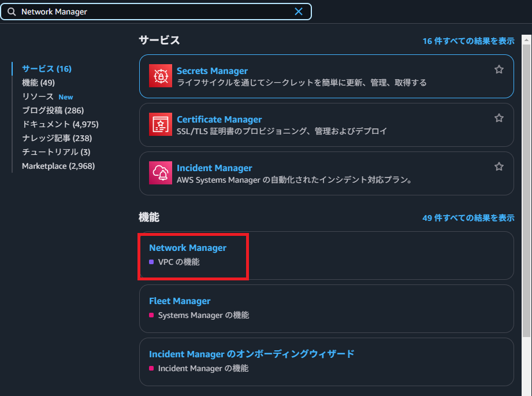Open Network Manager VPC feature

(188, 247)
